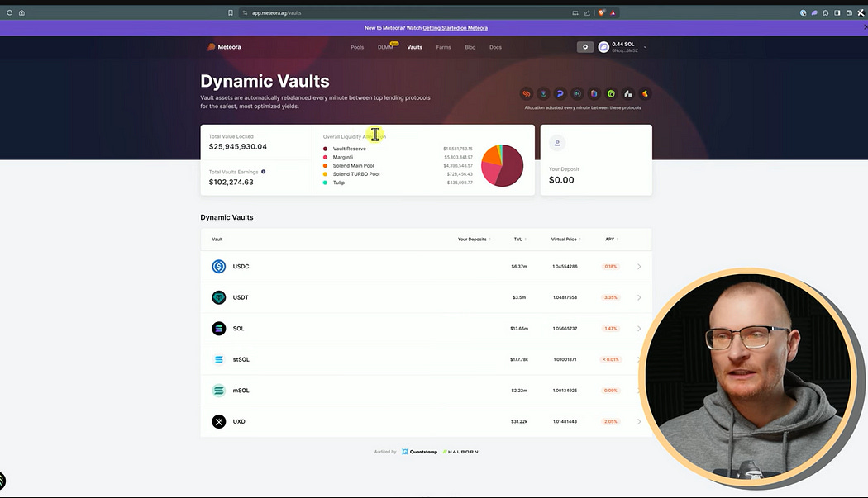
Task: Click the USDC vault name
Action: coord(241,266)
